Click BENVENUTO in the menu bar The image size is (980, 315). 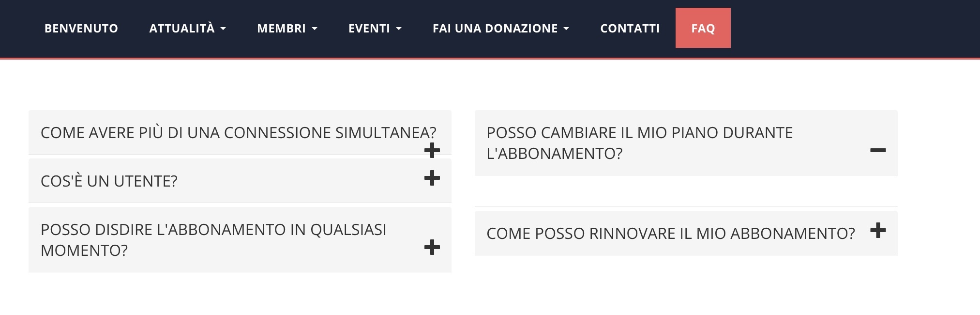tap(80, 29)
